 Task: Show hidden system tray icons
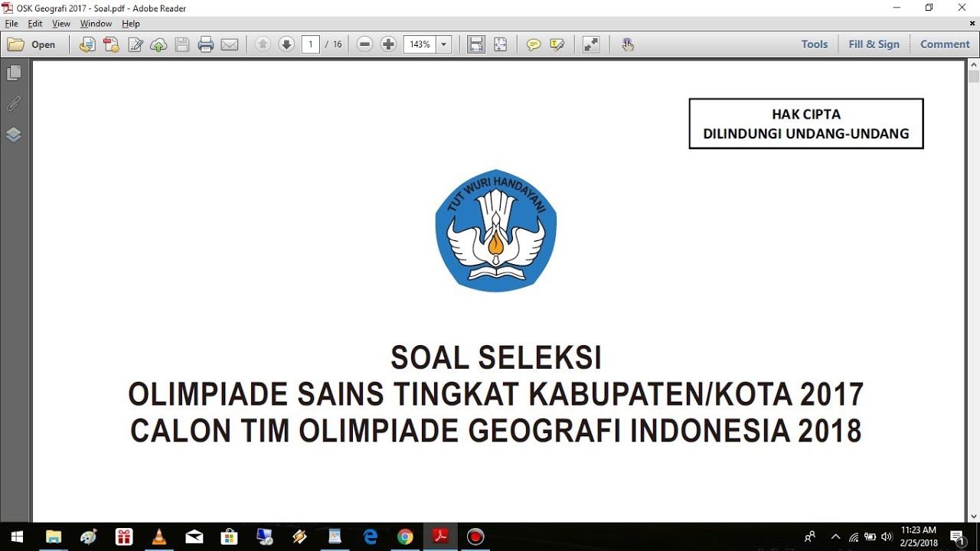pyautogui.click(x=835, y=537)
